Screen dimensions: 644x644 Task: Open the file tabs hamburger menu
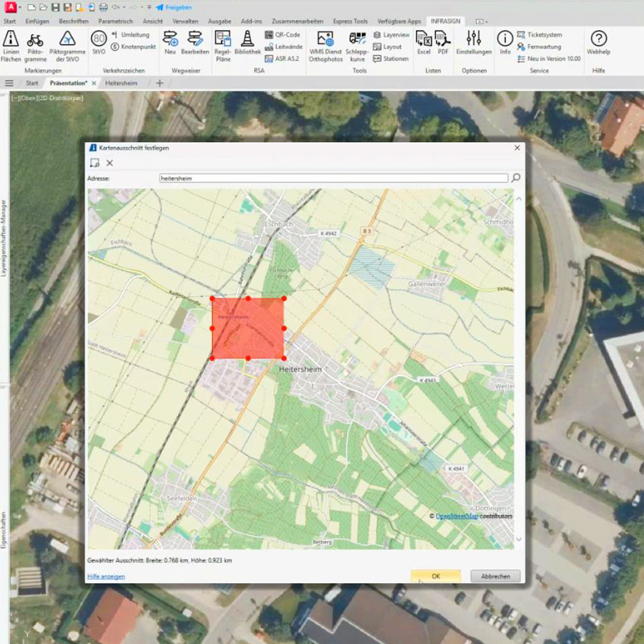(9, 83)
